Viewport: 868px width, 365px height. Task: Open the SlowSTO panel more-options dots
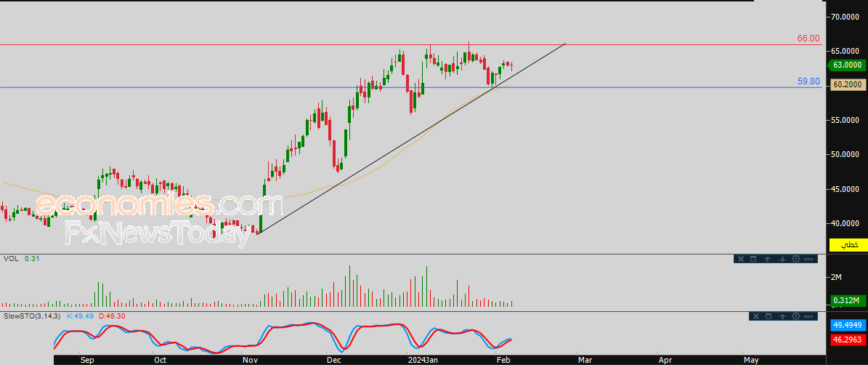(808, 316)
